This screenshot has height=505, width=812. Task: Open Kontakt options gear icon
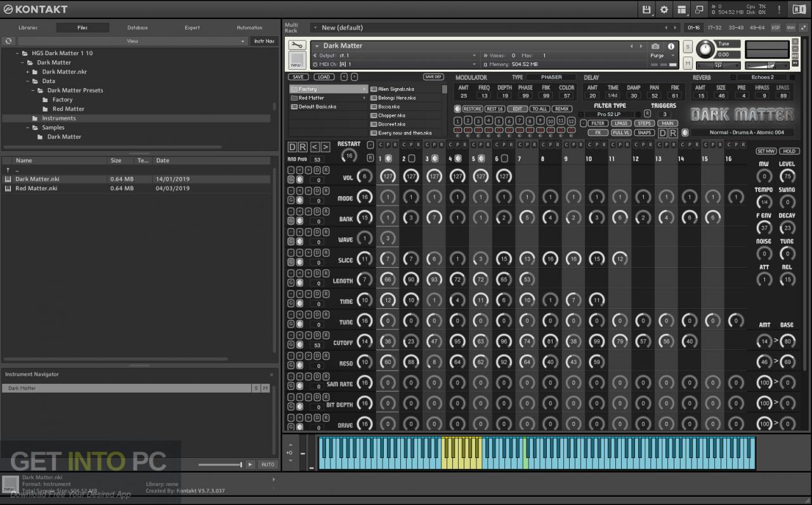664,10
